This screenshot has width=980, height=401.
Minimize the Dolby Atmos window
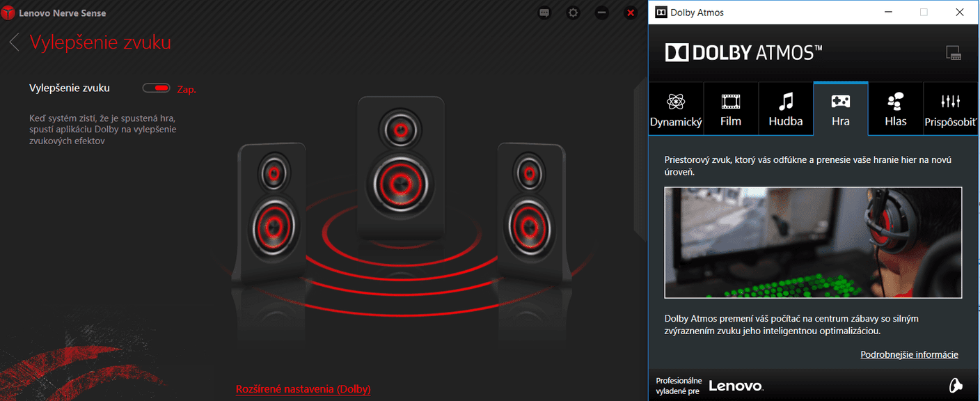[887, 12]
